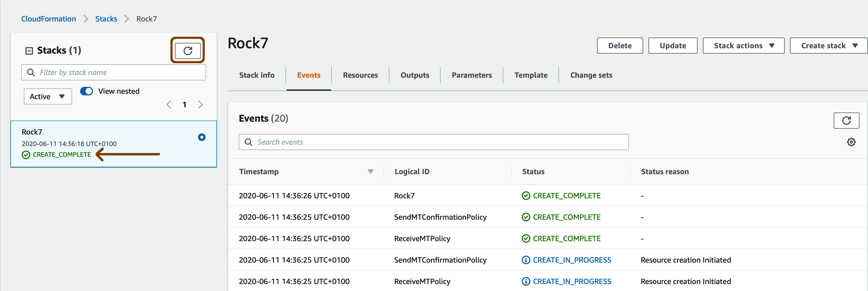Click the Update button

[x=672, y=46]
